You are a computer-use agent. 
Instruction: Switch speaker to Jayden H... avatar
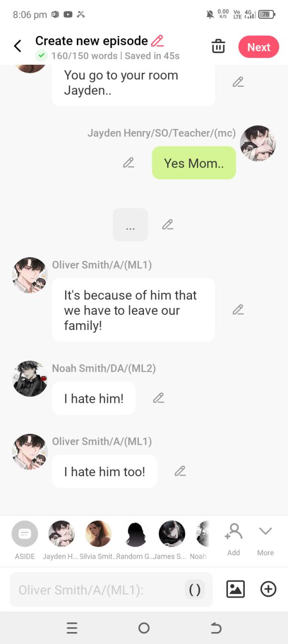(61, 540)
